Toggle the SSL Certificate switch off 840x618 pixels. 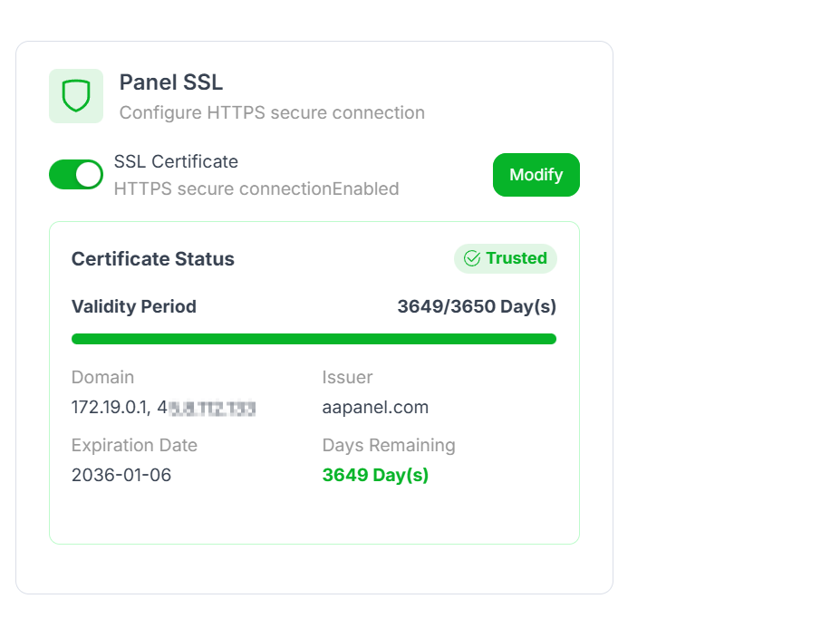coord(76,175)
